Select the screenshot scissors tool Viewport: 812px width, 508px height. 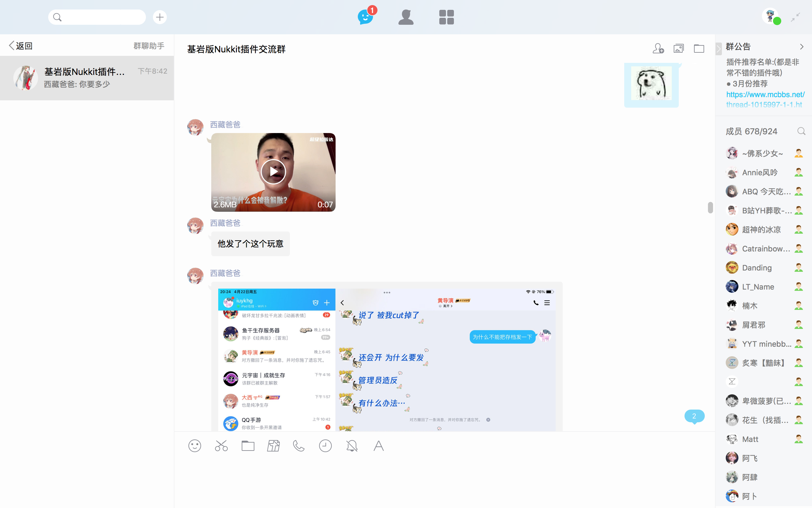[221, 446]
